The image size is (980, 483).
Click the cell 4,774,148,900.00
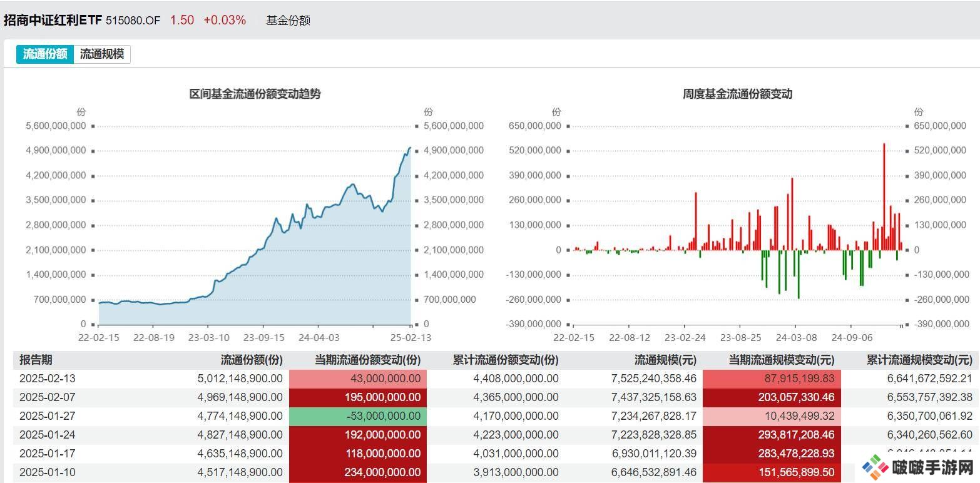[x=240, y=416]
